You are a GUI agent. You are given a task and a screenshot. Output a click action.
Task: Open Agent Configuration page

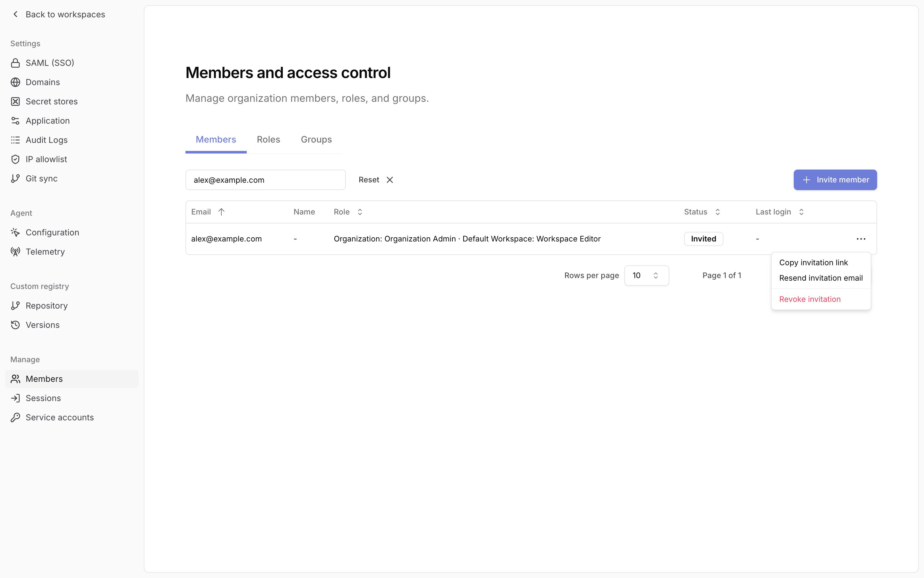(x=72, y=232)
